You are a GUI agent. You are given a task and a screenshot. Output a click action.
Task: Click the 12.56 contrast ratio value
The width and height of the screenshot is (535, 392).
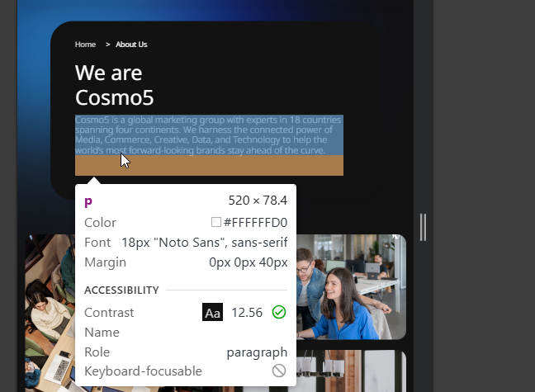click(247, 313)
